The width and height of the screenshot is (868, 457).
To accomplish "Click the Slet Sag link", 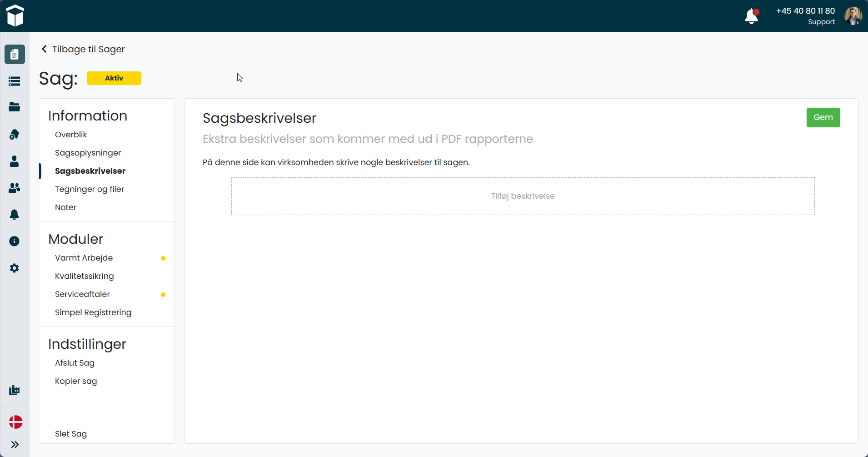I will tap(70, 433).
